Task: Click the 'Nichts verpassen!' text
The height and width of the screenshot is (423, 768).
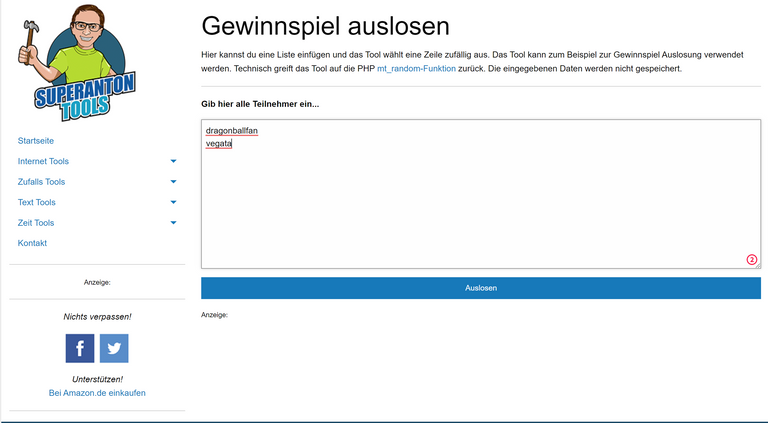Action: 97,317
